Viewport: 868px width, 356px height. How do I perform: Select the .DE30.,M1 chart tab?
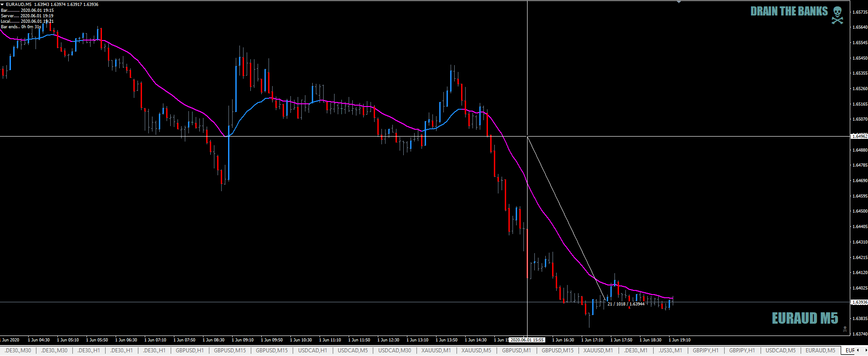(636, 351)
